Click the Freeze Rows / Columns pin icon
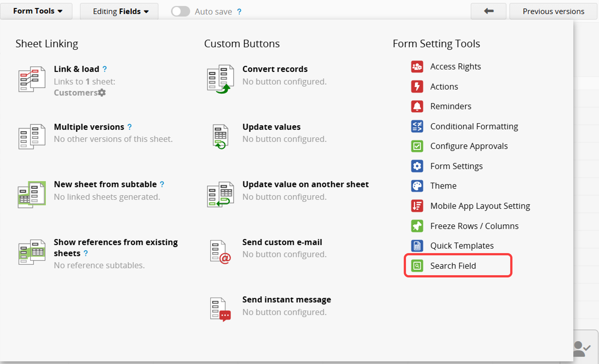The height and width of the screenshot is (364, 599). pos(417,226)
